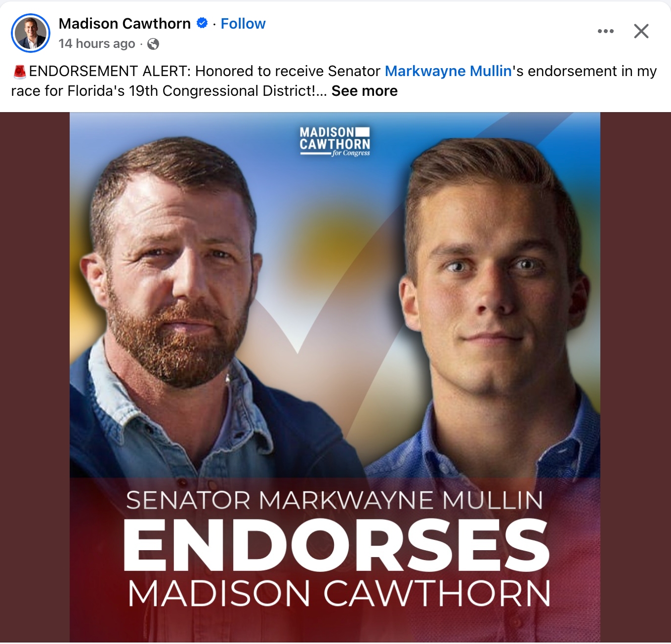Open the endorsement graphic image
This screenshot has width=671, height=644.
(335, 378)
